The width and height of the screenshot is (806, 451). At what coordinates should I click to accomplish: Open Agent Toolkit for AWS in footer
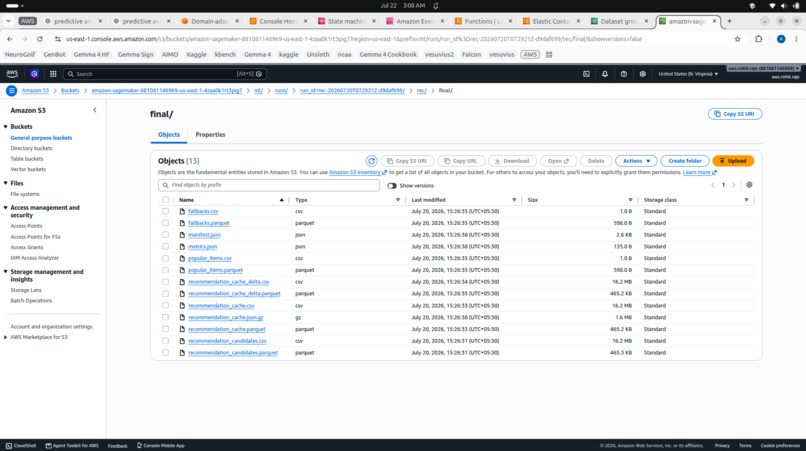(72, 445)
